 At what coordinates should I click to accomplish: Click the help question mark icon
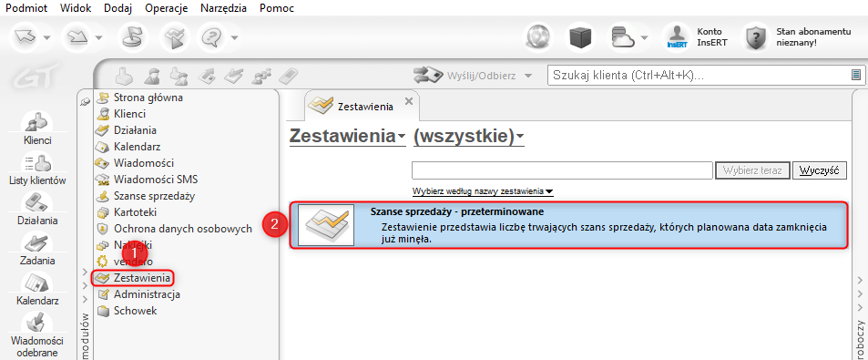click(212, 37)
